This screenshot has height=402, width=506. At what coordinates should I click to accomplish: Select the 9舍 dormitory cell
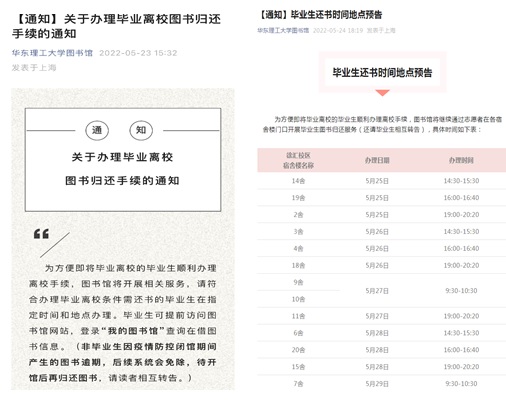(x=298, y=282)
